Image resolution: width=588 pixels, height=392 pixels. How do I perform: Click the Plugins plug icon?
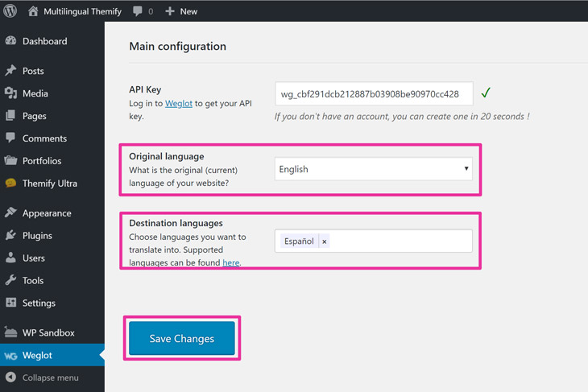click(11, 235)
